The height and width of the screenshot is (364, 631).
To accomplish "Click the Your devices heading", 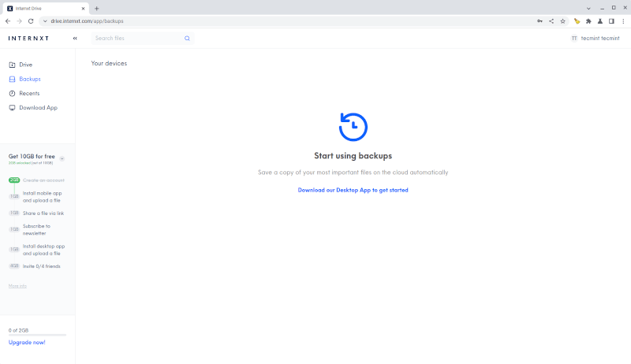I will (x=109, y=64).
